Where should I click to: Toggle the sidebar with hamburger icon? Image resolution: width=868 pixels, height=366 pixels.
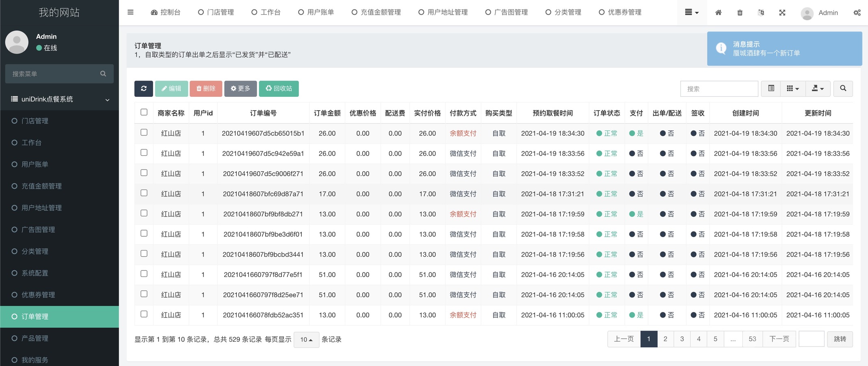[130, 12]
